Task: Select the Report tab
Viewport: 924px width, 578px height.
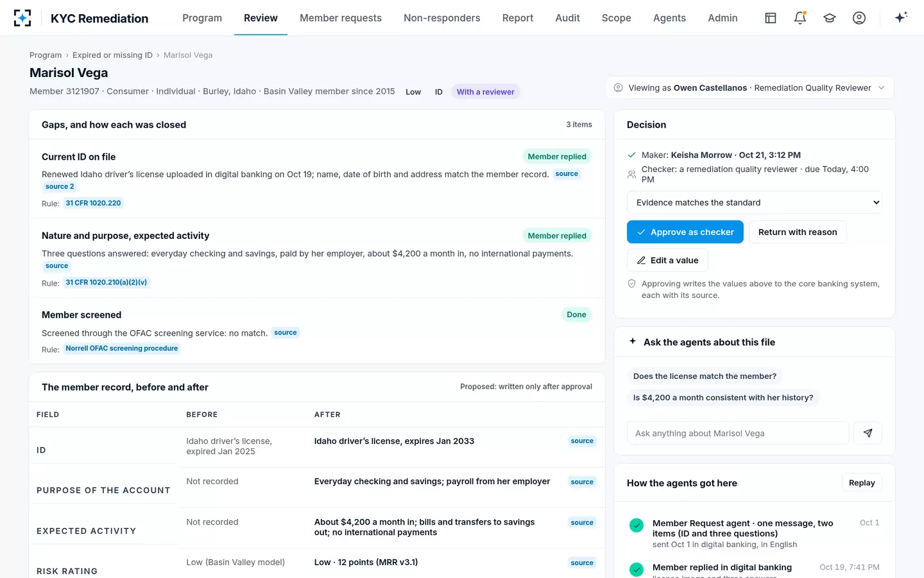Action: tap(518, 18)
